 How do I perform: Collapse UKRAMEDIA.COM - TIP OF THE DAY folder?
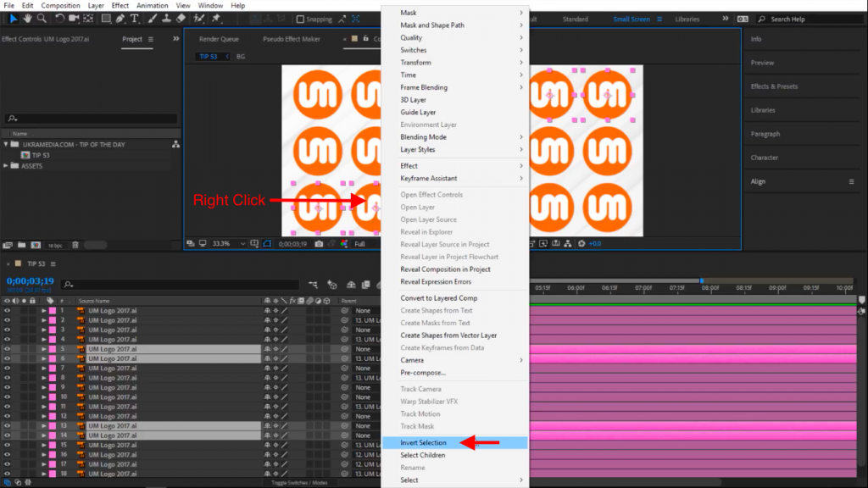pos(6,144)
